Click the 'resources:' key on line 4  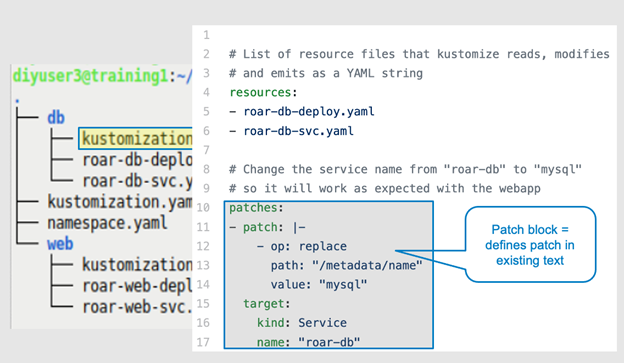[x=263, y=92]
